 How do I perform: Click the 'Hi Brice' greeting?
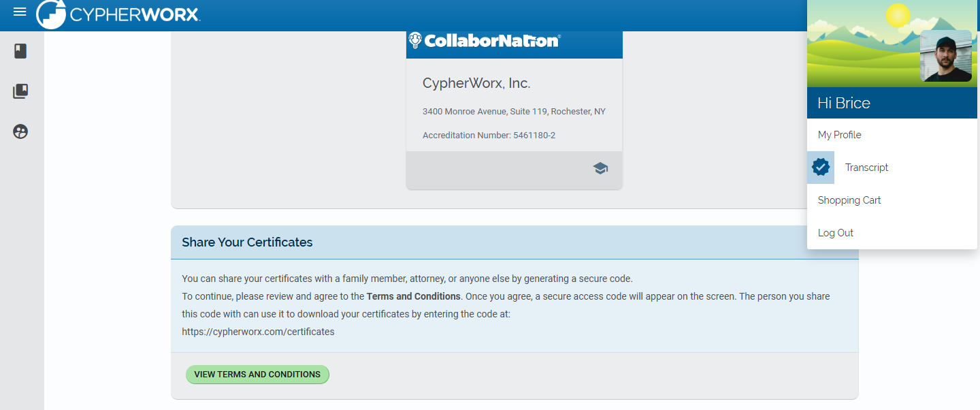point(844,103)
